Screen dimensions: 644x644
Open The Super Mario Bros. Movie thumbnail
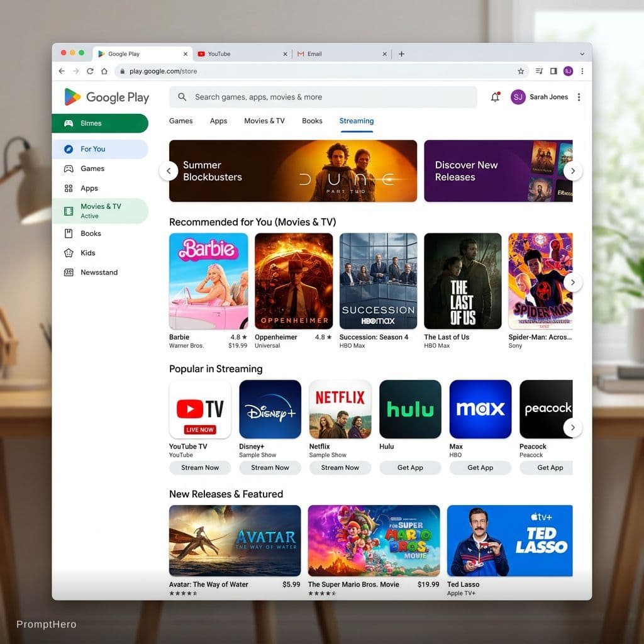click(374, 540)
